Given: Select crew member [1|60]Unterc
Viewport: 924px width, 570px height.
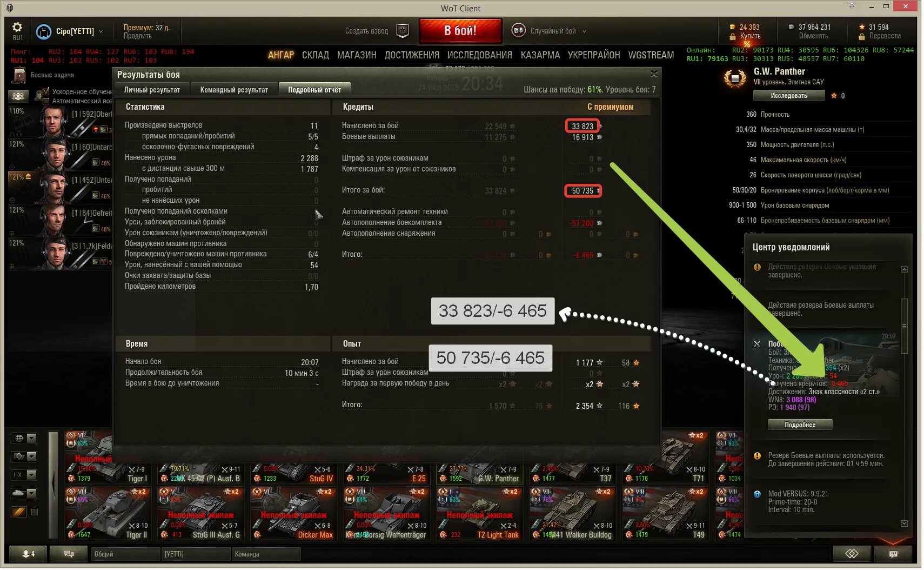Looking at the screenshot, I should [x=59, y=155].
